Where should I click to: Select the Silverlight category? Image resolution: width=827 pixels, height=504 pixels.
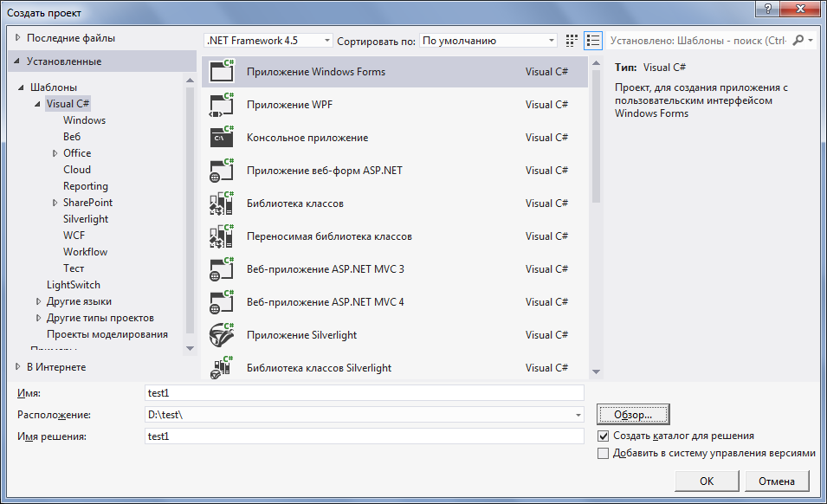pos(86,219)
